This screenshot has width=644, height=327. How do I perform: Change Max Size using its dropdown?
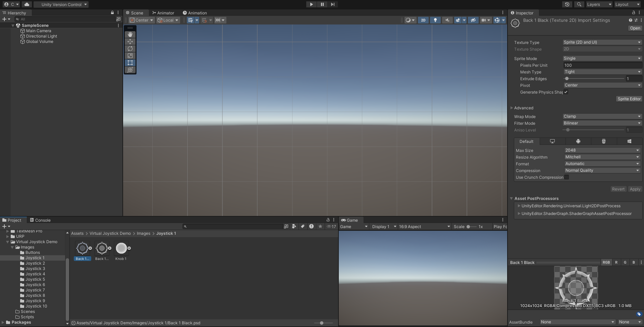click(x=602, y=150)
